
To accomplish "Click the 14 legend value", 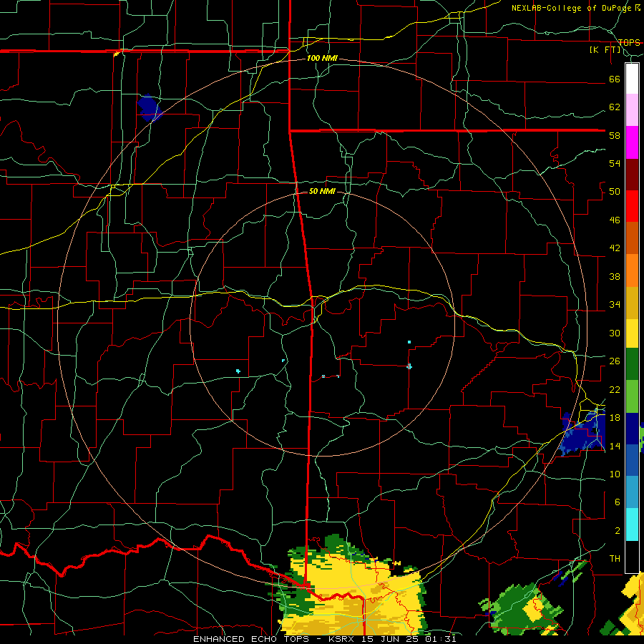I will [615, 446].
